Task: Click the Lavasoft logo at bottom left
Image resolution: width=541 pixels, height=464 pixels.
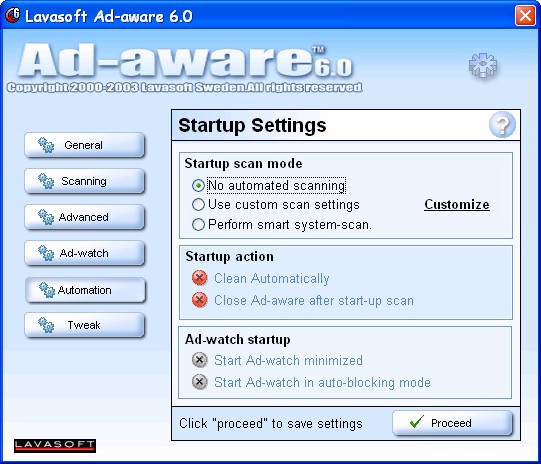Action: point(55,445)
